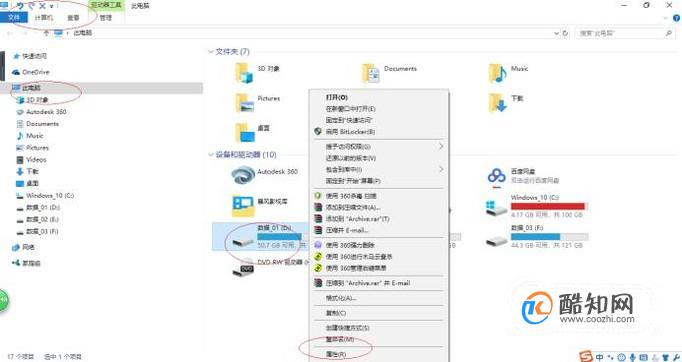The image size is (682, 362).
Task: Expand 包含到库中 submenu arrow
Action: (x=441, y=169)
